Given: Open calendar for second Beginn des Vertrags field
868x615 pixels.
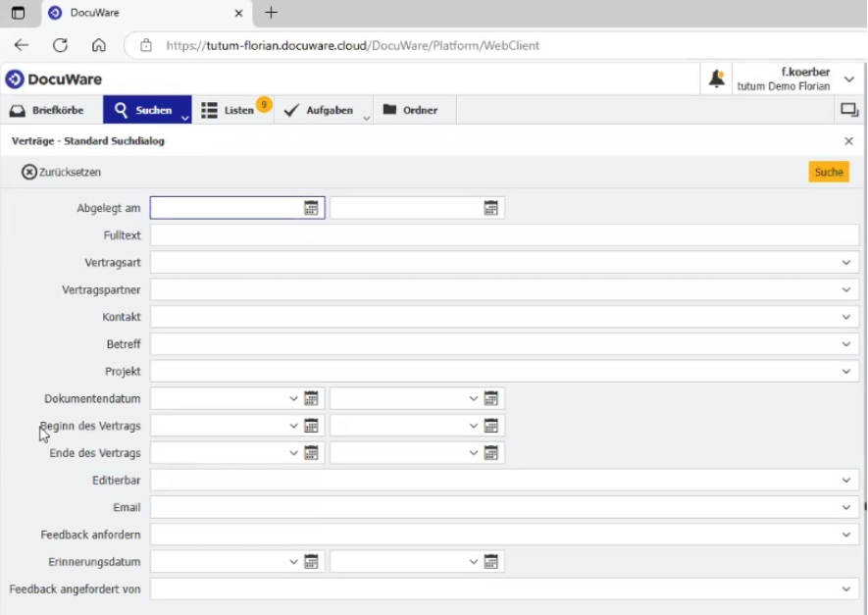Looking at the screenshot, I should tap(491, 426).
